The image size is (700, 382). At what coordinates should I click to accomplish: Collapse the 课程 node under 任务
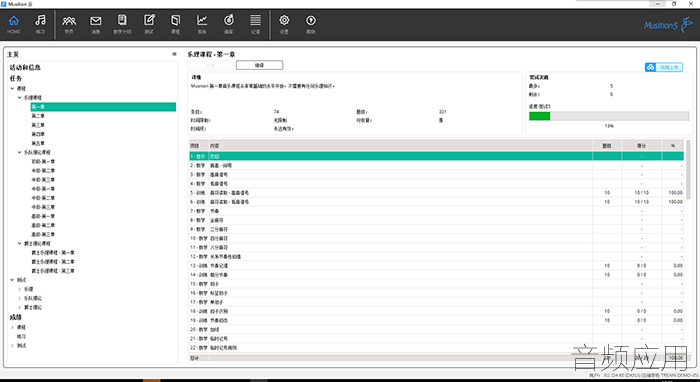(12, 88)
